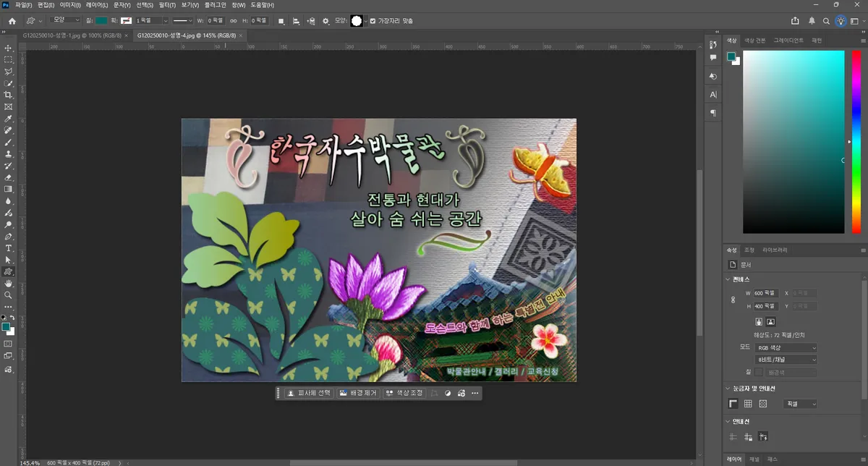Click the fill color swatch in options bar

click(102, 21)
